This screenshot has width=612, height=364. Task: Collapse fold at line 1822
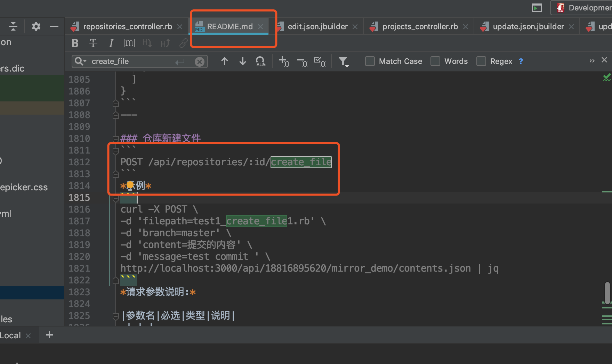[116, 281]
